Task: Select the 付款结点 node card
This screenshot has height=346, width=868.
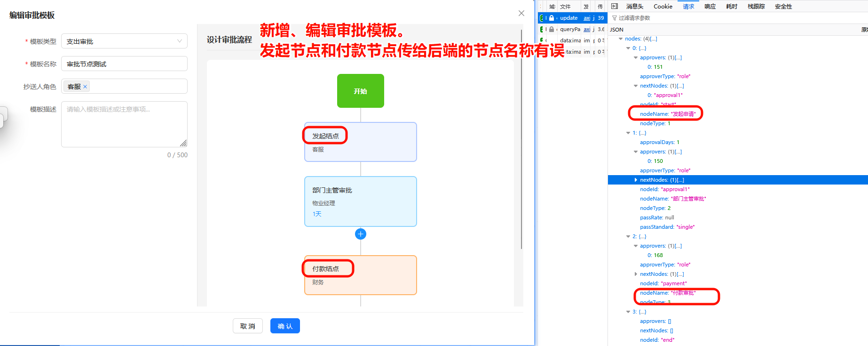Action: point(361,275)
